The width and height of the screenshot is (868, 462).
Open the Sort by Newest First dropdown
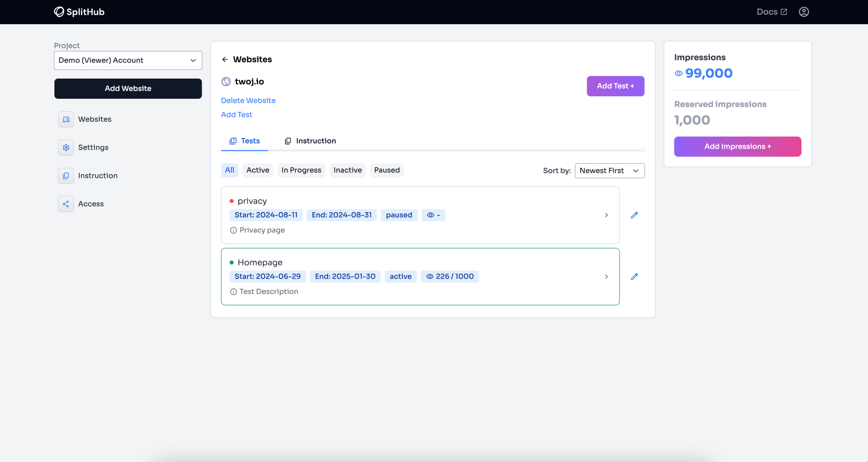(x=609, y=171)
